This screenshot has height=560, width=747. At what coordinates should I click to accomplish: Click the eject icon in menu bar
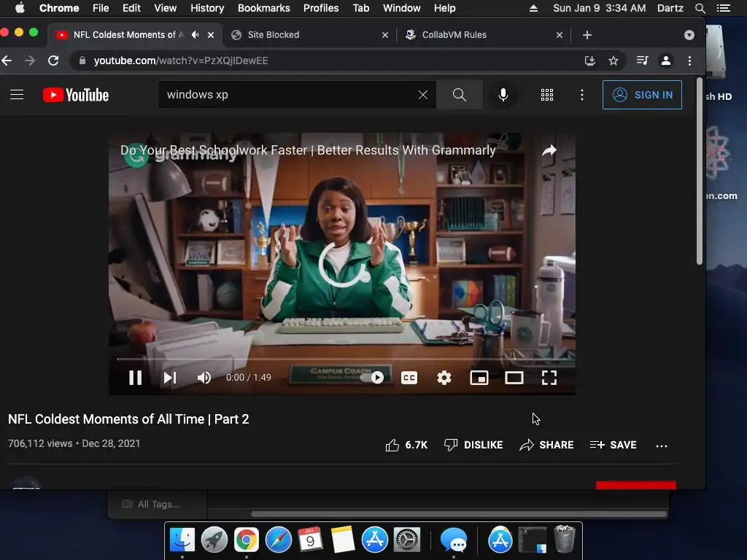[x=533, y=8]
